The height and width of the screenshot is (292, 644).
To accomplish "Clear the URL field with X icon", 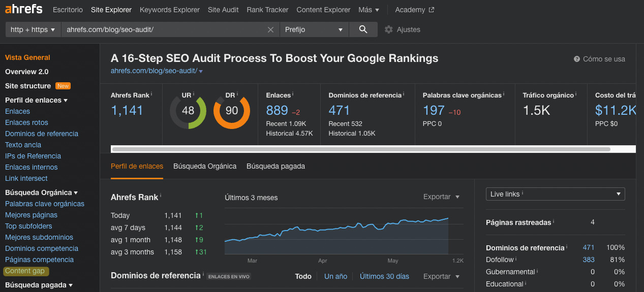I will (x=271, y=30).
